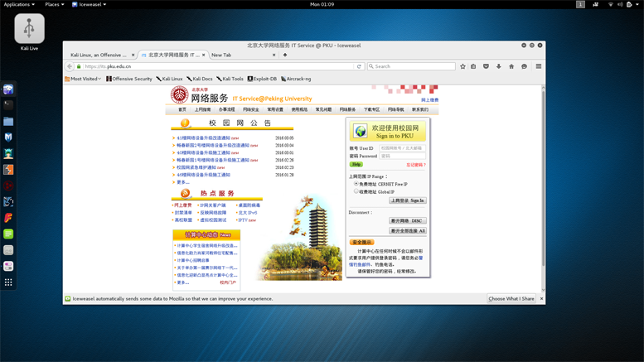
Task: Open the Iceweasel app menu in top bar
Action: 90,4
